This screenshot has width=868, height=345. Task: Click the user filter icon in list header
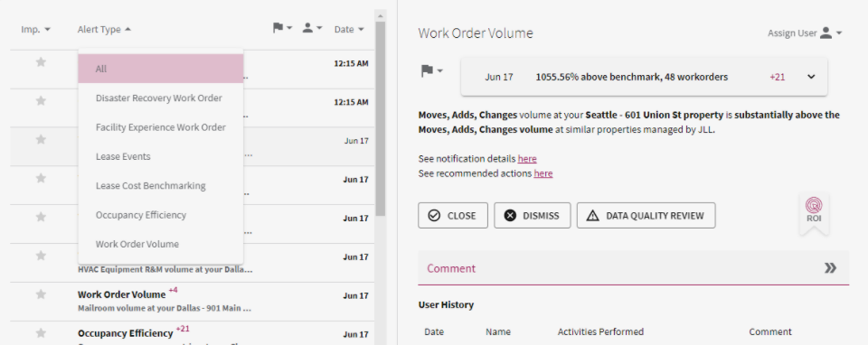point(307,28)
